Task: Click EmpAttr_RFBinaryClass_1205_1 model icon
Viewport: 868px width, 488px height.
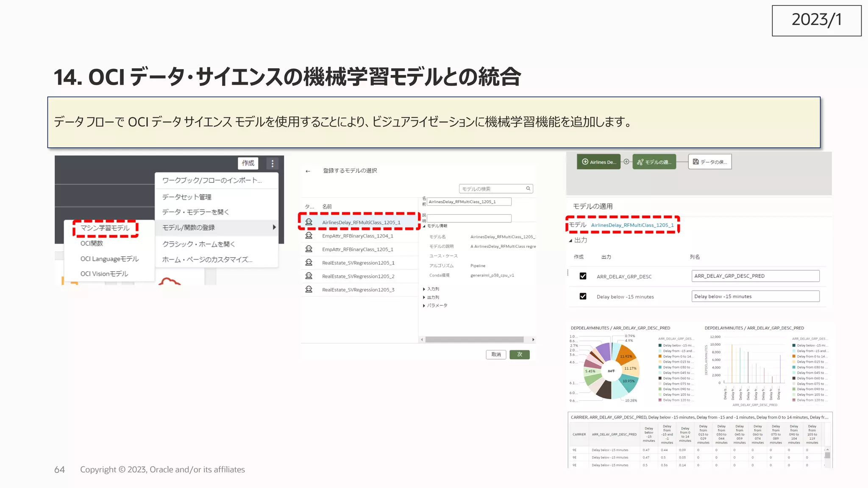Action: pyautogui.click(x=309, y=249)
